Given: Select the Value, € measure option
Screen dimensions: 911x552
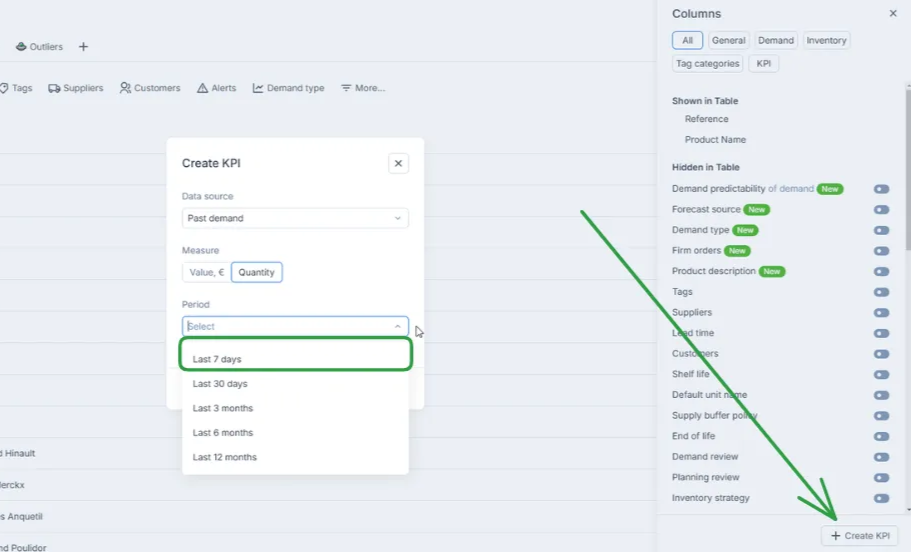Looking at the screenshot, I should tap(206, 272).
